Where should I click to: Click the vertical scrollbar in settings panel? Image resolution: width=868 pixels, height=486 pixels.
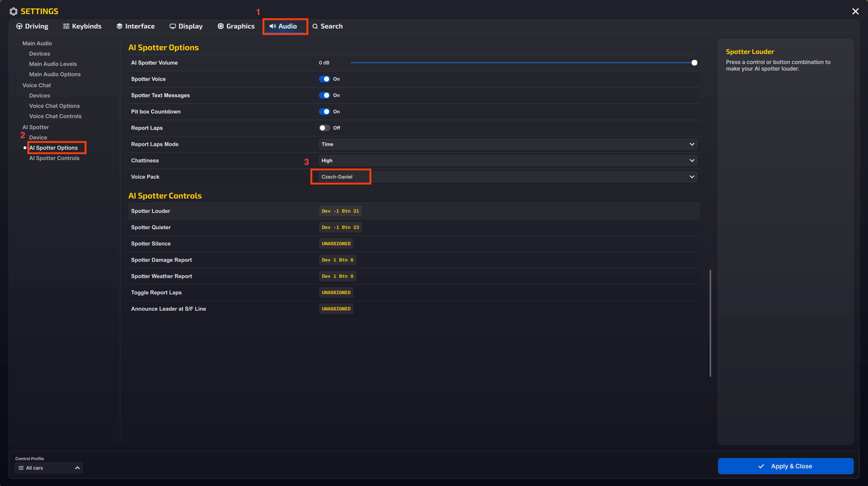(x=710, y=323)
